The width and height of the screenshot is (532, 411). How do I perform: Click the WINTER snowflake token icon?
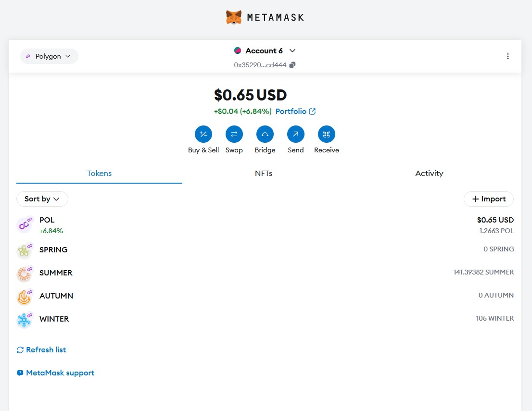coord(24,320)
